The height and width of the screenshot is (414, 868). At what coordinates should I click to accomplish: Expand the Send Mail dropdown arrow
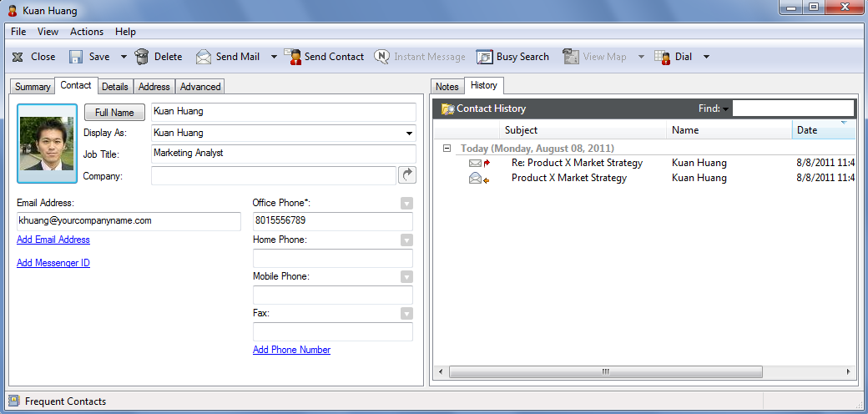tap(274, 57)
